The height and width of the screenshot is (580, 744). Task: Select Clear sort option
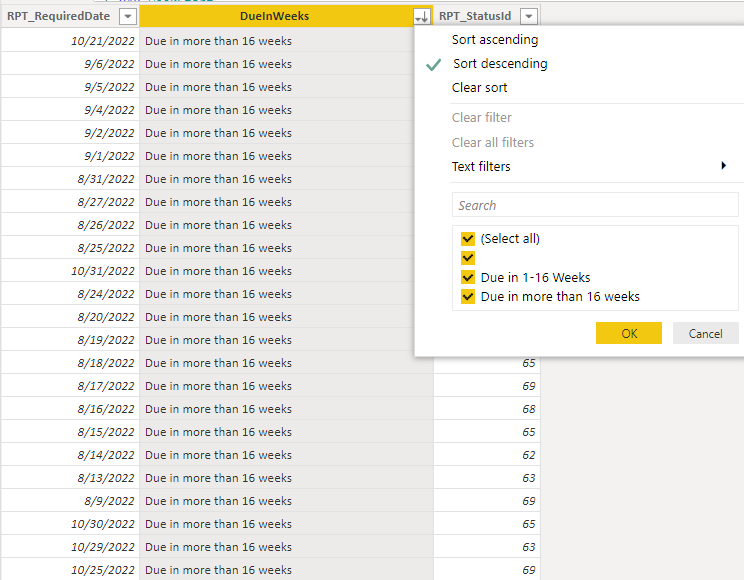pyautogui.click(x=479, y=88)
